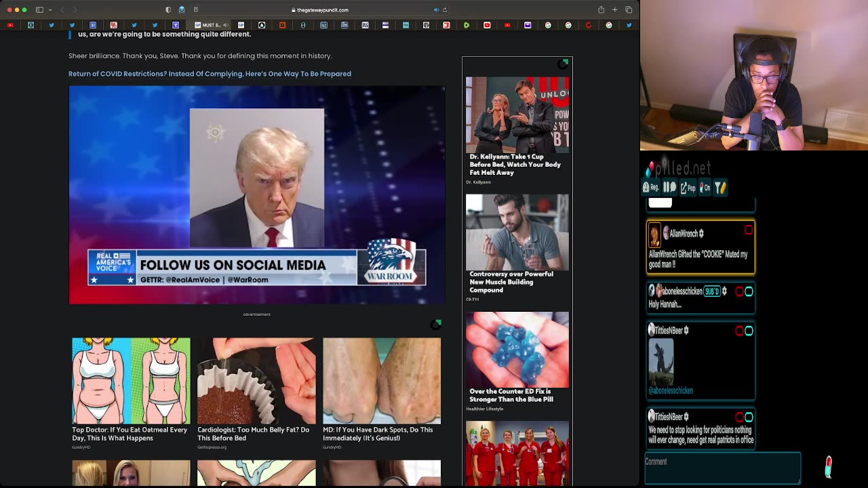This screenshot has height=488, width=868.
Task: Click the SUB'D badge beside abonelesschicken
Action: click(711, 291)
